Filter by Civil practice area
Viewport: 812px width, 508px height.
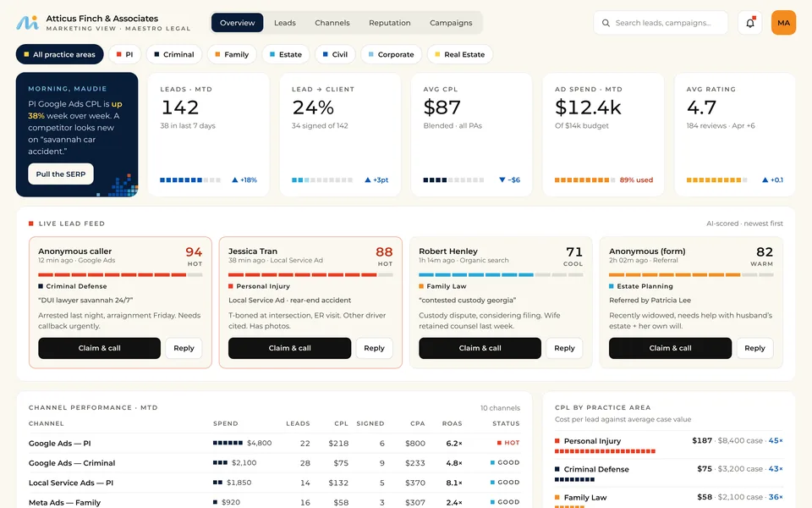(335, 54)
